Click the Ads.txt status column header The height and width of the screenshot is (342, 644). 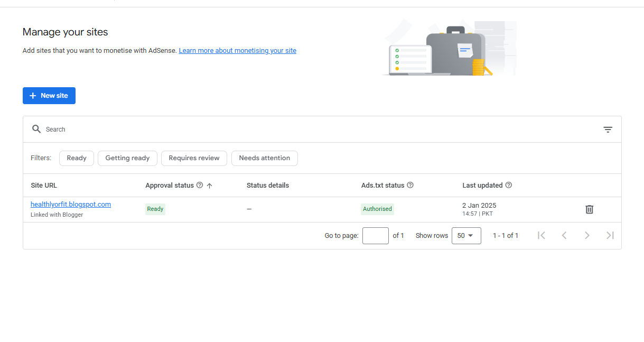(x=382, y=186)
